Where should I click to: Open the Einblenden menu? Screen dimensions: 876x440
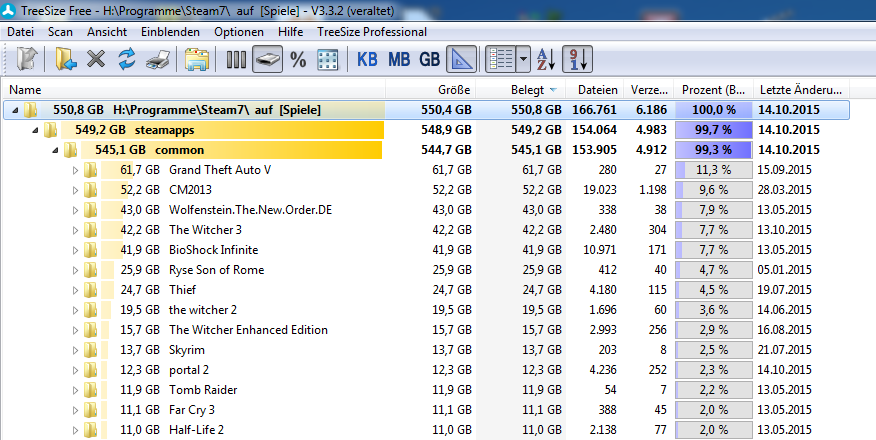pyautogui.click(x=170, y=32)
